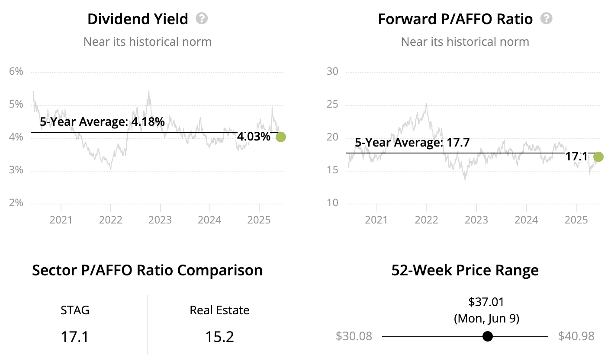Click the 5-Year Average 17.7 label
Viewport: 611px width, 364px height.
412,143
